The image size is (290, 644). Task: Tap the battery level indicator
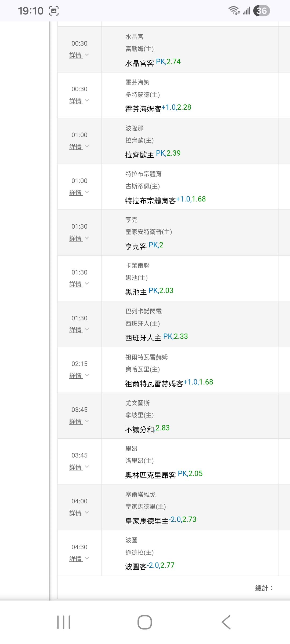point(261,11)
